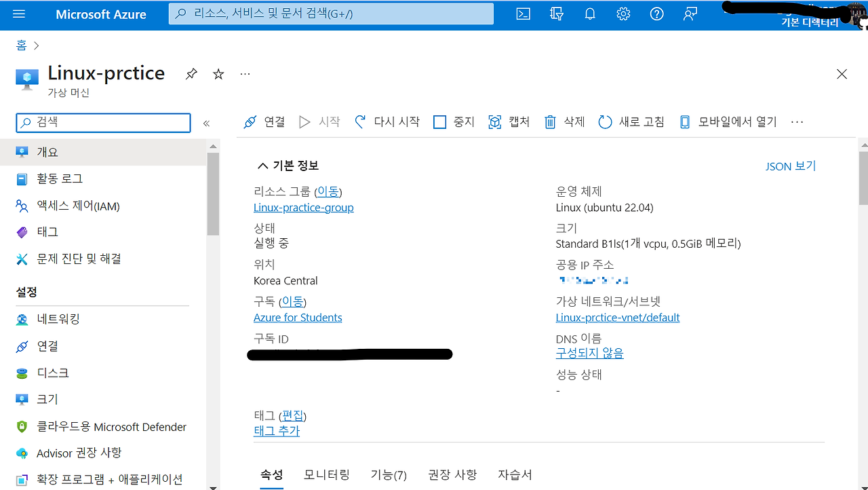868x490 pixels.
Task: Open the Linux-practice-group resource group link
Action: click(x=304, y=208)
